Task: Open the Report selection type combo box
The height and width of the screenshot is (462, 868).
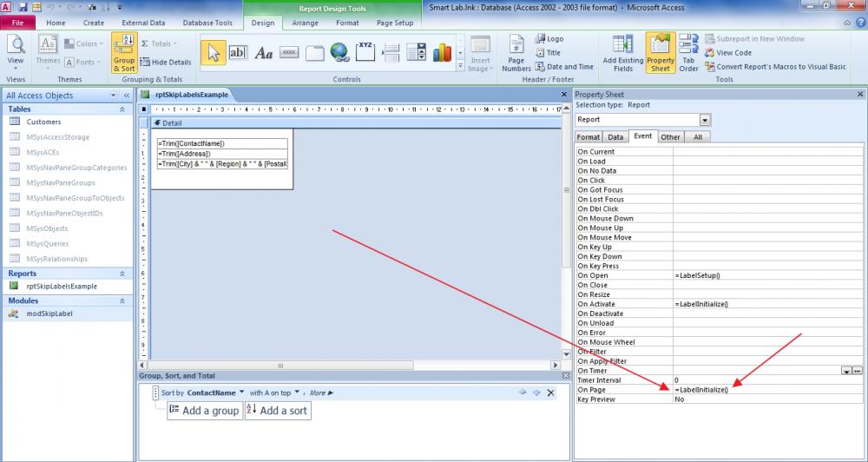Action: tap(705, 120)
